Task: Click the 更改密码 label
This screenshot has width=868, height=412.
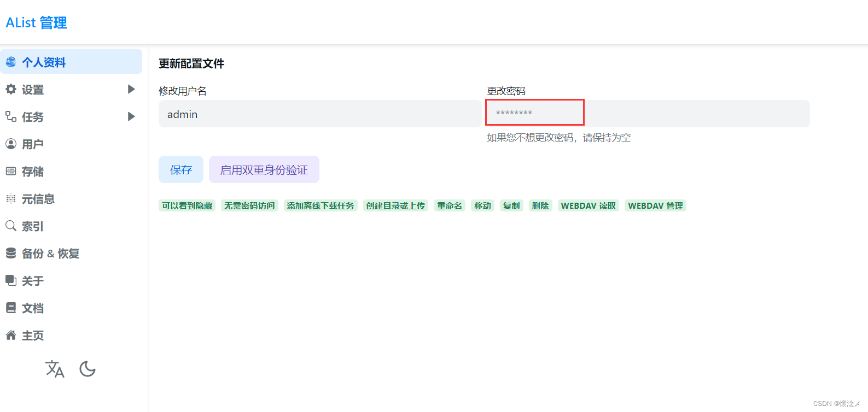Action: tap(506, 91)
